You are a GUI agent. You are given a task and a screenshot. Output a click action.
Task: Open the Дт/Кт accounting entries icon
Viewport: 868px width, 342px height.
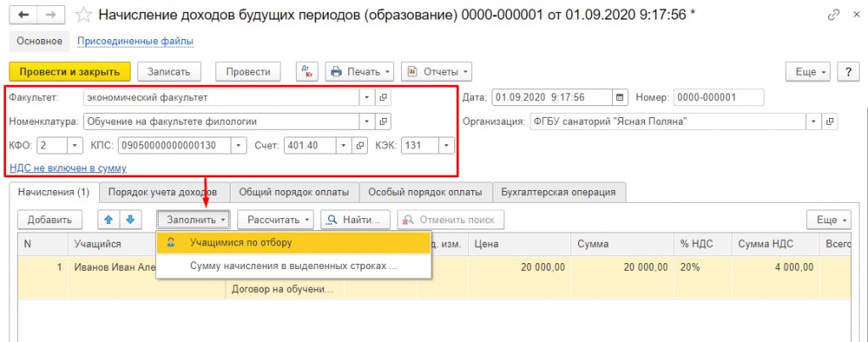click(x=306, y=71)
